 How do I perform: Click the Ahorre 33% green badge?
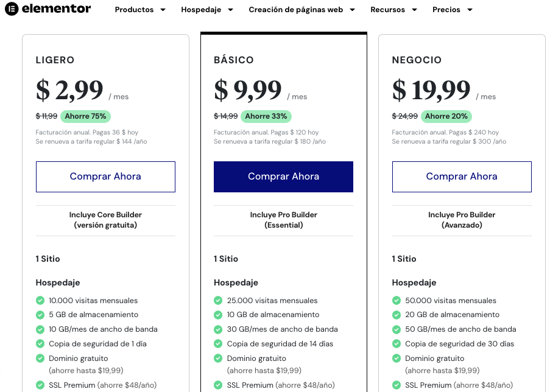click(266, 116)
